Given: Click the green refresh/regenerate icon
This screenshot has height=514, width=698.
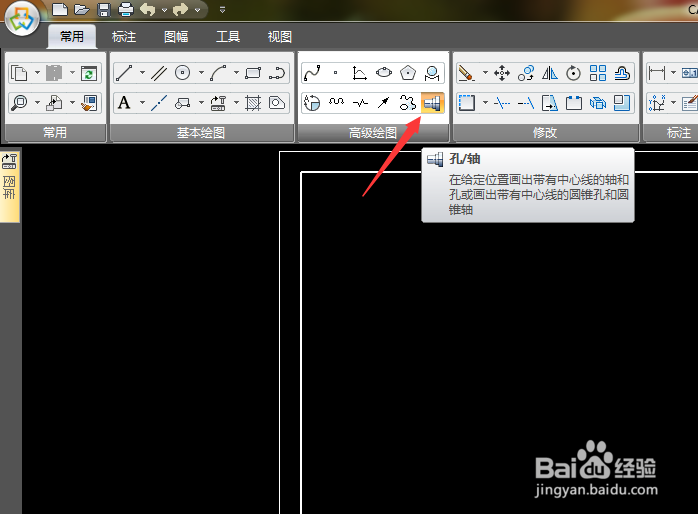Looking at the screenshot, I should [x=89, y=73].
